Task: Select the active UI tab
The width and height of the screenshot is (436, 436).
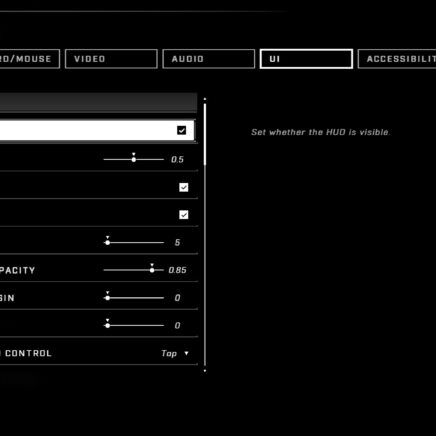Action: coord(306,59)
